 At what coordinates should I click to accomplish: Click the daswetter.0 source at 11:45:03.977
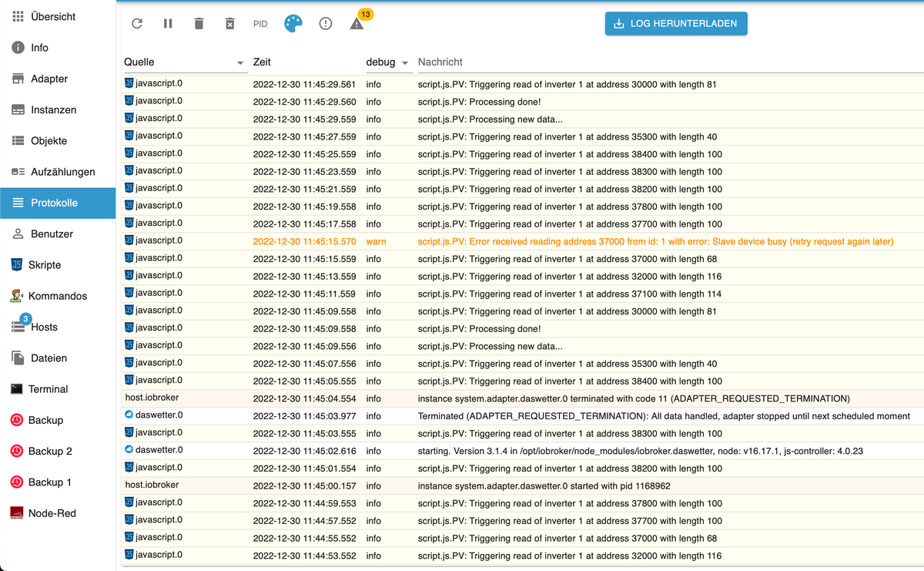click(x=154, y=415)
